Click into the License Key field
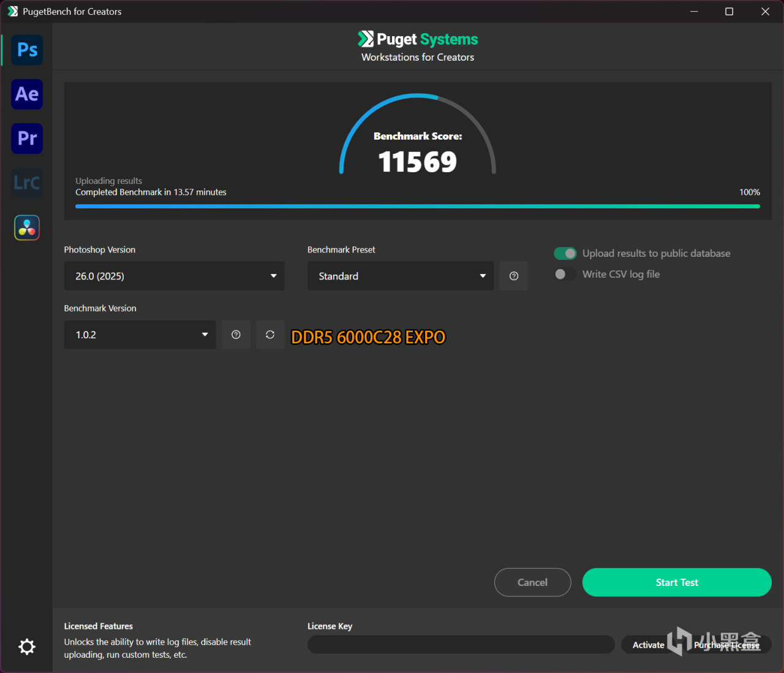 [x=461, y=645]
